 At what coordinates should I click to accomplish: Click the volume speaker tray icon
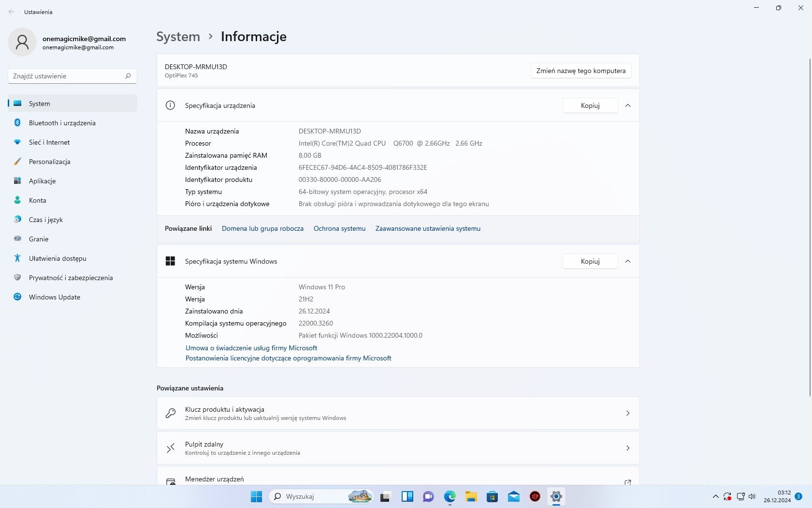tap(752, 496)
